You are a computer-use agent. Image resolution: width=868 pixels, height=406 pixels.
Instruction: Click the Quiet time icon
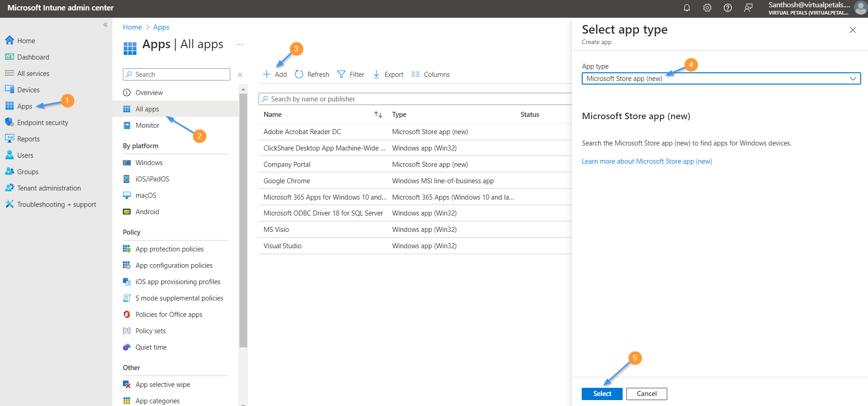[127, 347]
